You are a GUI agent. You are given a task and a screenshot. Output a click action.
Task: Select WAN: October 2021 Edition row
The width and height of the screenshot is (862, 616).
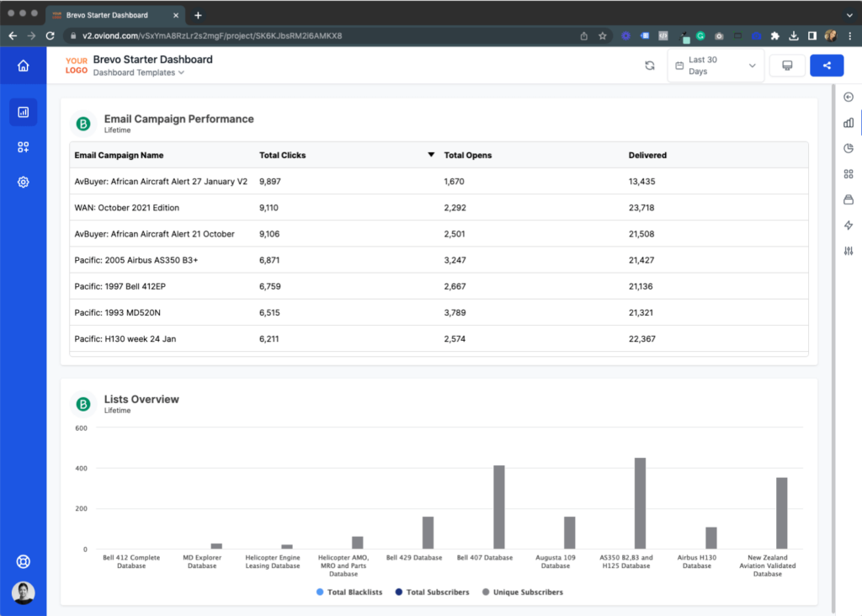439,208
